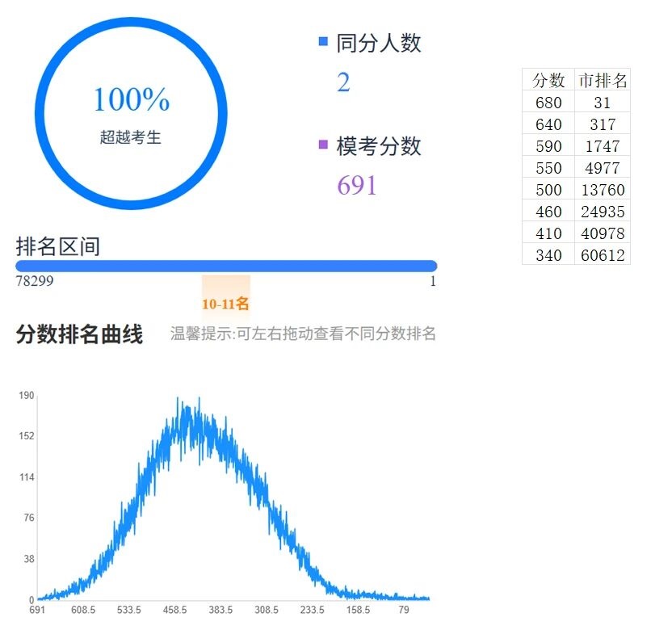
Task: Click the purple 691 mock exam score
Action: (357, 185)
